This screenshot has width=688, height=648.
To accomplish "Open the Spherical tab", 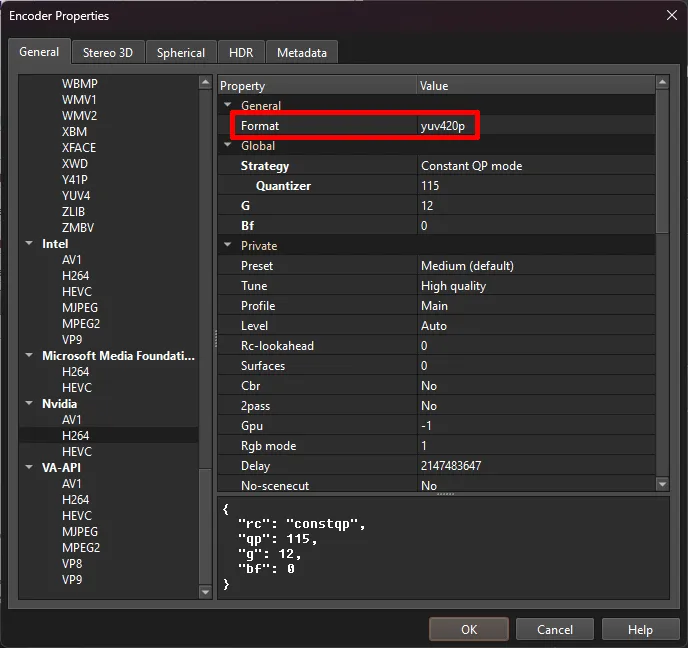I will [x=181, y=53].
